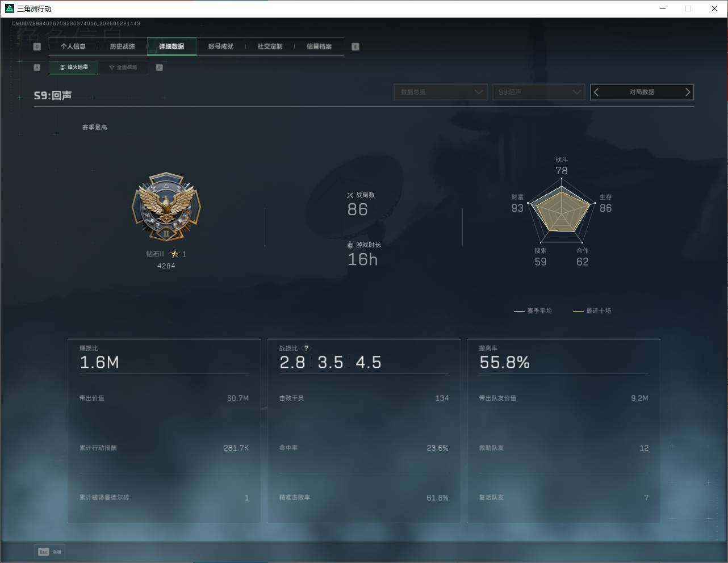Click the 撤离率 value 55.8%
The width and height of the screenshot is (728, 563).
(x=504, y=363)
